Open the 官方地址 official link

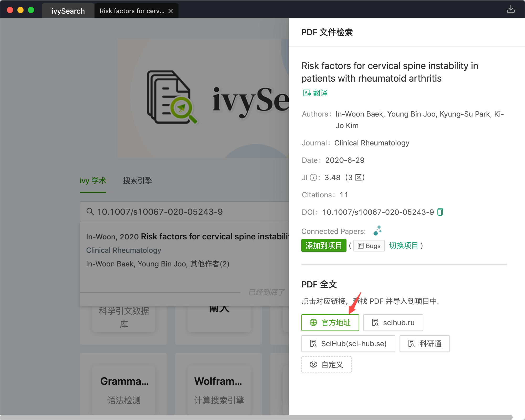330,323
